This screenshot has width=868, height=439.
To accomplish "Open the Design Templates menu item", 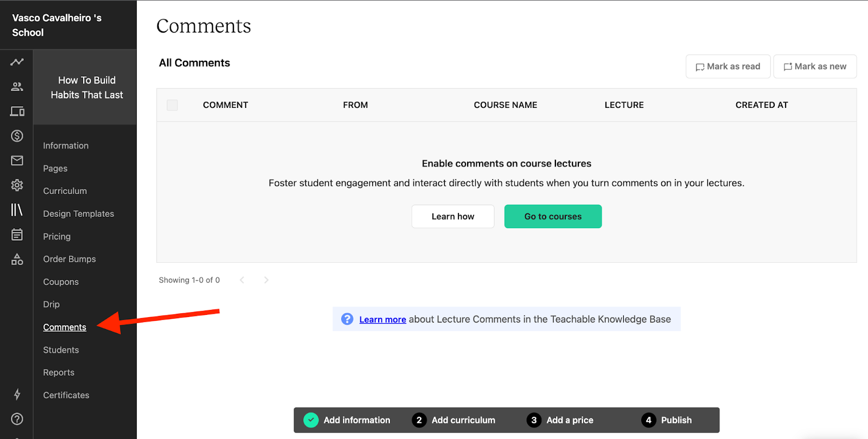I will pyautogui.click(x=79, y=214).
